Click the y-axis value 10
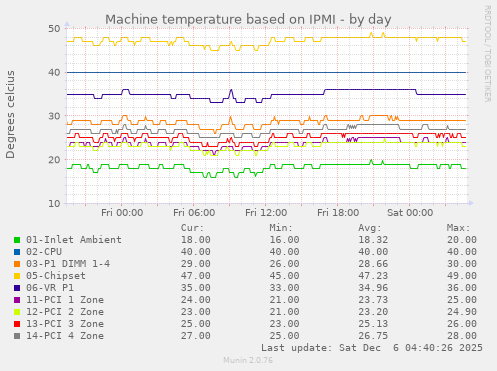497x371 pixels. (54, 203)
